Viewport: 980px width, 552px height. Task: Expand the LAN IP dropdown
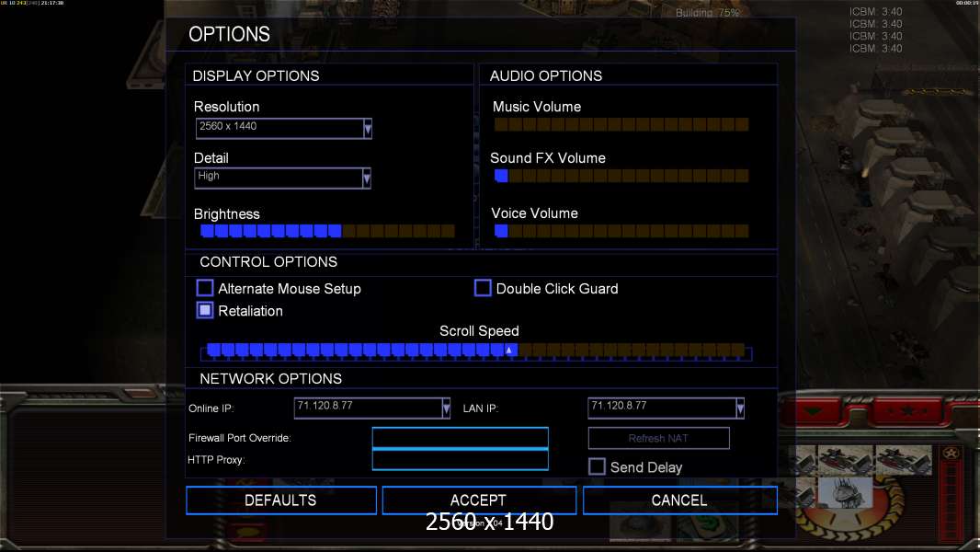740,408
